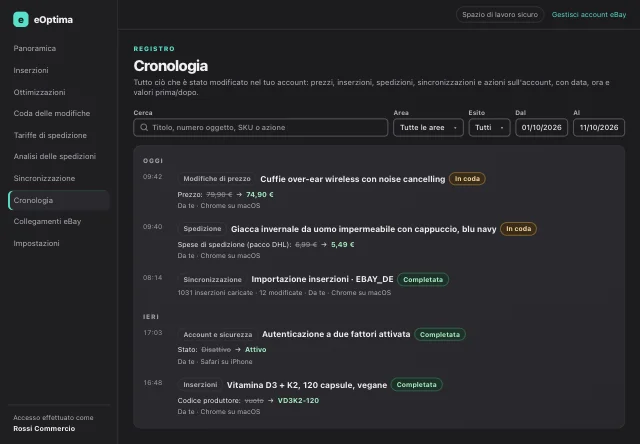Click the 09:42 timestamp
This screenshot has height=444, width=640.
[x=153, y=177]
